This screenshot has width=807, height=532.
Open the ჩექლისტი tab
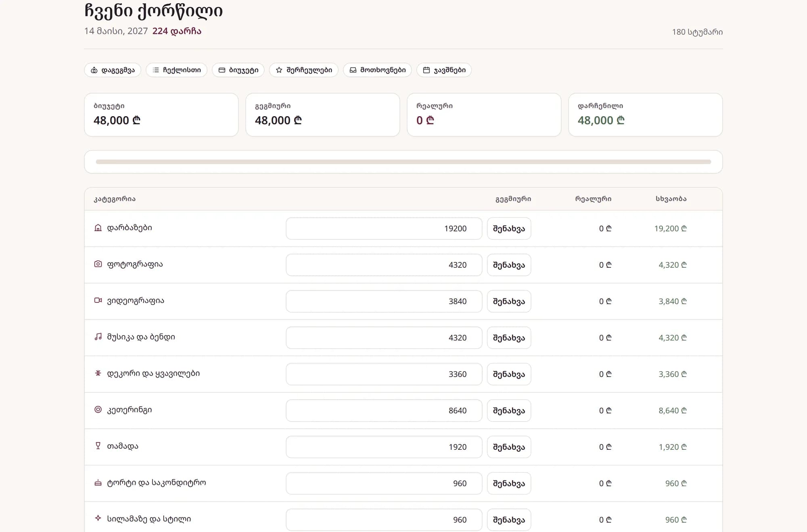pos(176,70)
